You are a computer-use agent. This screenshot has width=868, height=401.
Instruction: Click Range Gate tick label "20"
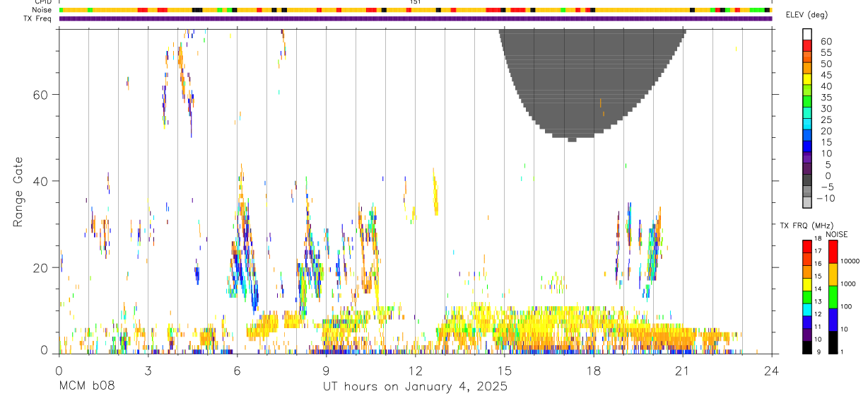[42, 267]
